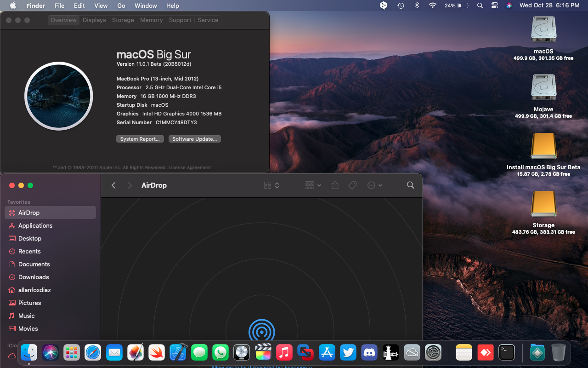This screenshot has width=588, height=368.
Task: Select Install macOS Big Sur Beta drive
Action: point(543,145)
